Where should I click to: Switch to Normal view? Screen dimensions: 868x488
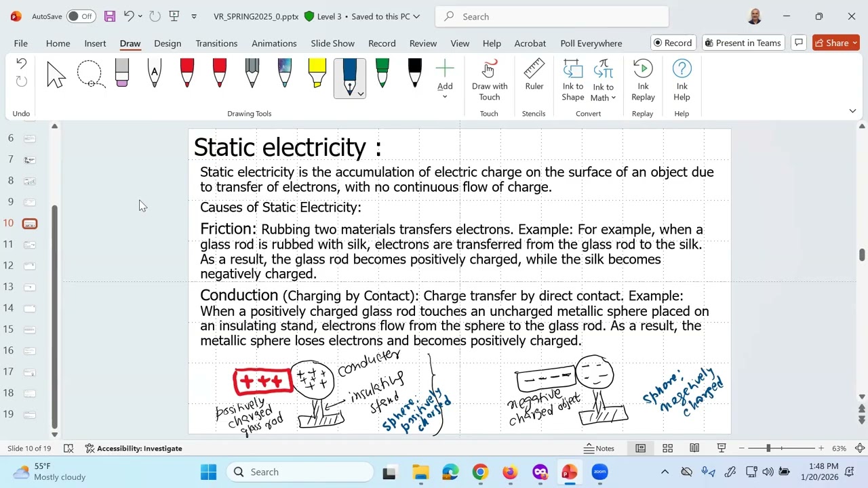[640, 448]
